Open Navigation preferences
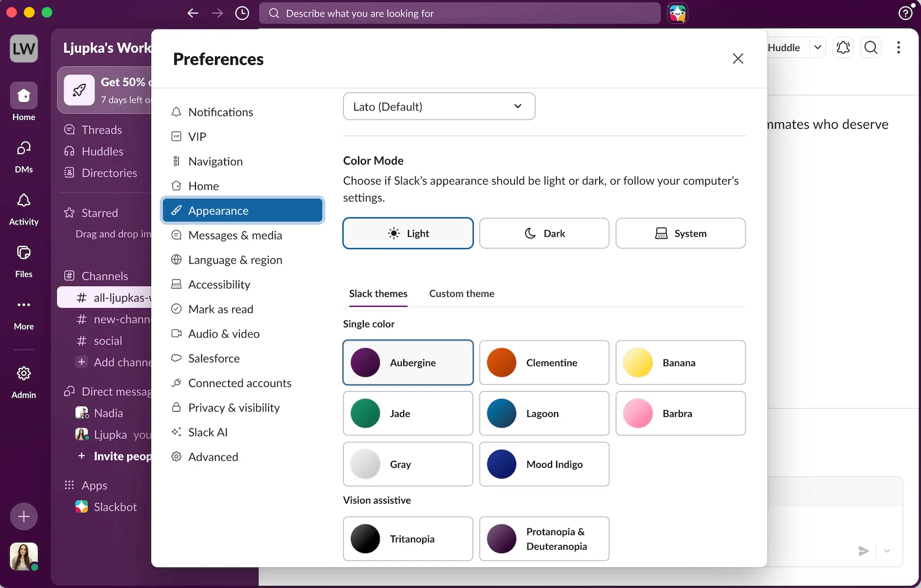The width and height of the screenshot is (921, 588). point(243,161)
